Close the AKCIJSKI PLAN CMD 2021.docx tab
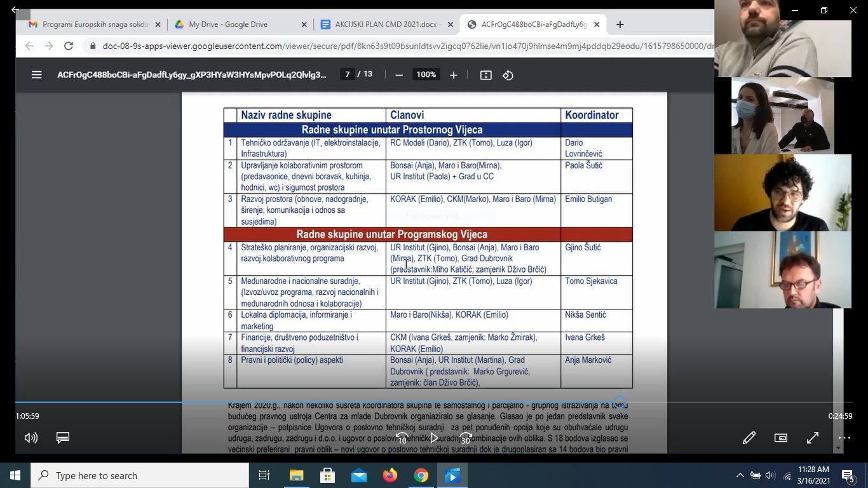This screenshot has height=488, width=868. [451, 24]
